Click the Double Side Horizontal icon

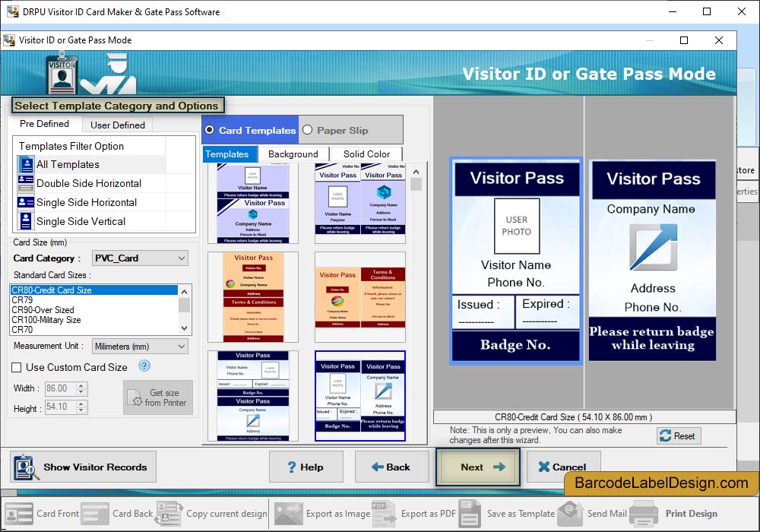pos(25,183)
